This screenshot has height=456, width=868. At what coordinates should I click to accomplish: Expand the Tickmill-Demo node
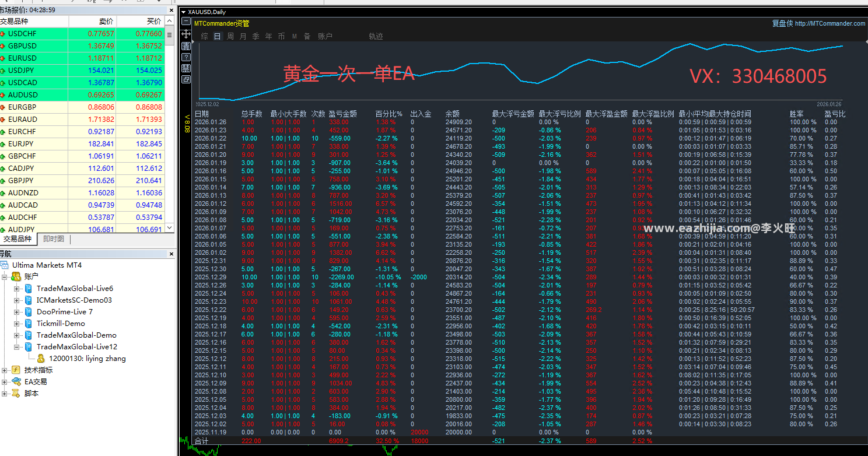coord(16,324)
